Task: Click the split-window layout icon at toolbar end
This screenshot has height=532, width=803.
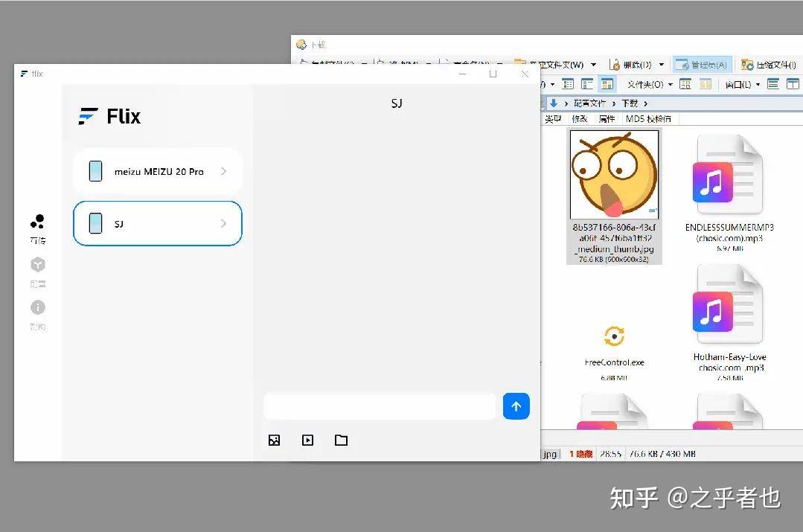Action: click(793, 84)
